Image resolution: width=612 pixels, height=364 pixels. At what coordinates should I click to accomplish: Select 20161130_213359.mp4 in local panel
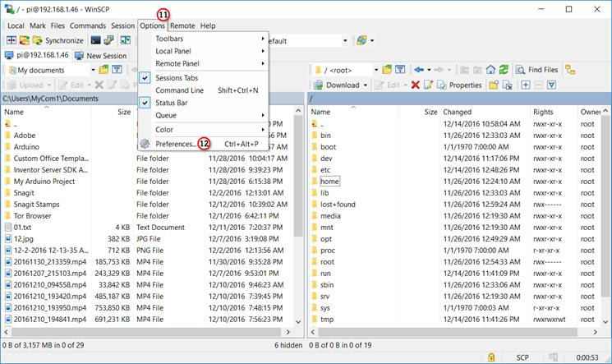pyautogui.click(x=50, y=261)
